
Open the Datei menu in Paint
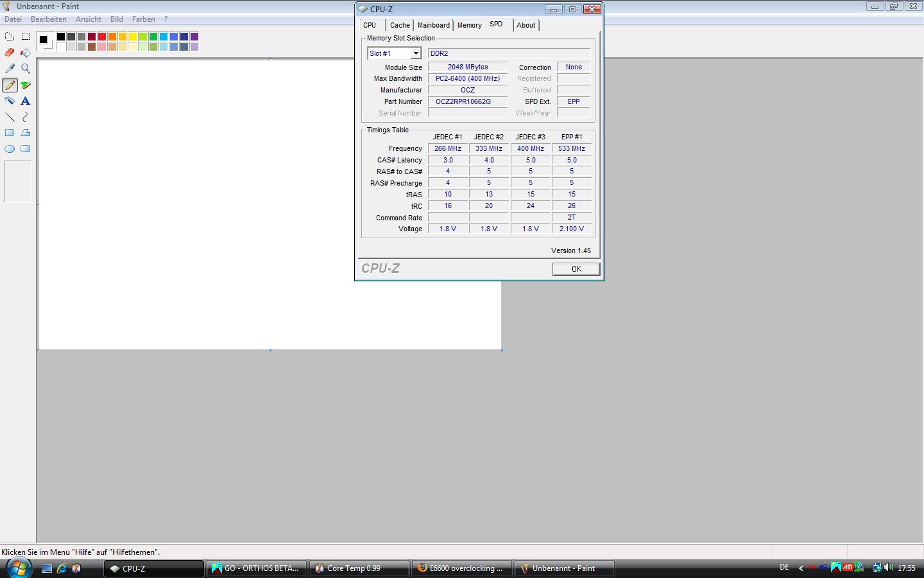[x=13, y=19]
